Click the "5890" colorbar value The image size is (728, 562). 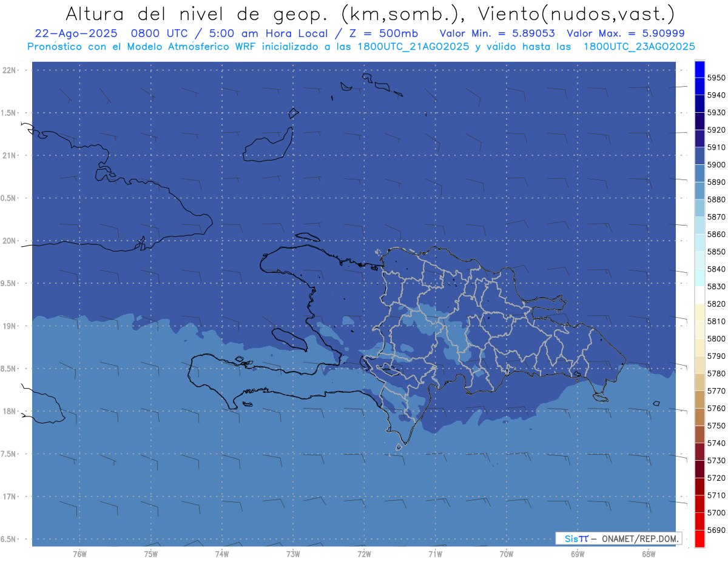[716, 182]
